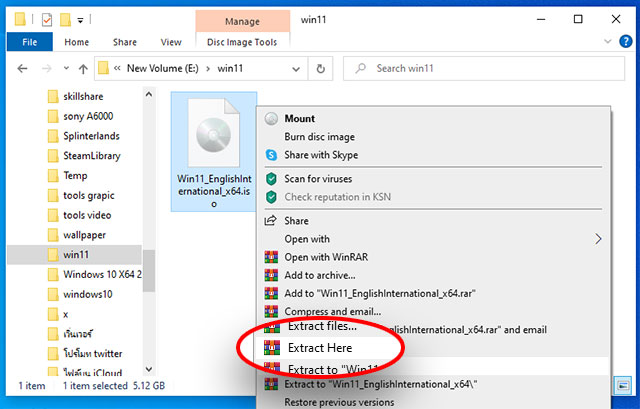
Task: Select the folder named x
Action: coord(65,314)
